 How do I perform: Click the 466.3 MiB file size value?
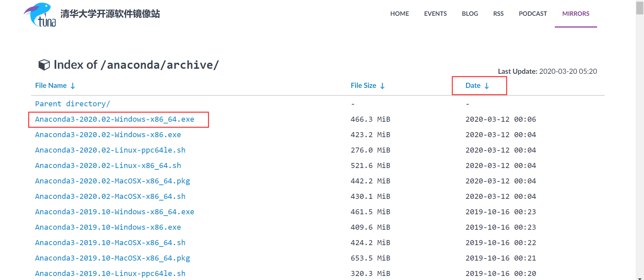coord(371,119)
